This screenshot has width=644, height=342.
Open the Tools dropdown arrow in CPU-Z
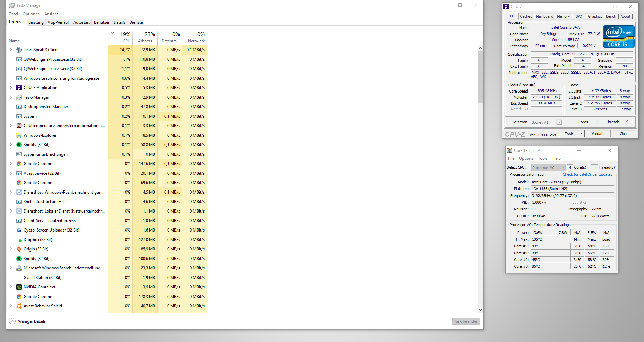(x=581, y=134)
